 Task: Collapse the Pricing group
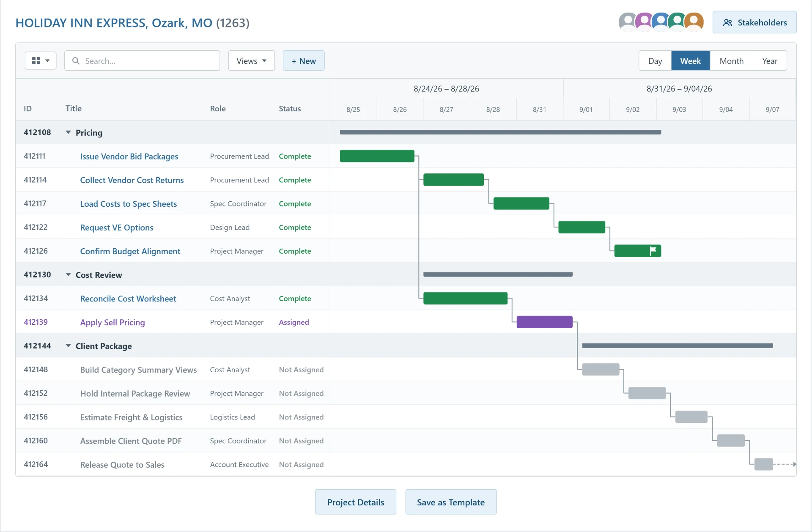(x=68, y=132)
